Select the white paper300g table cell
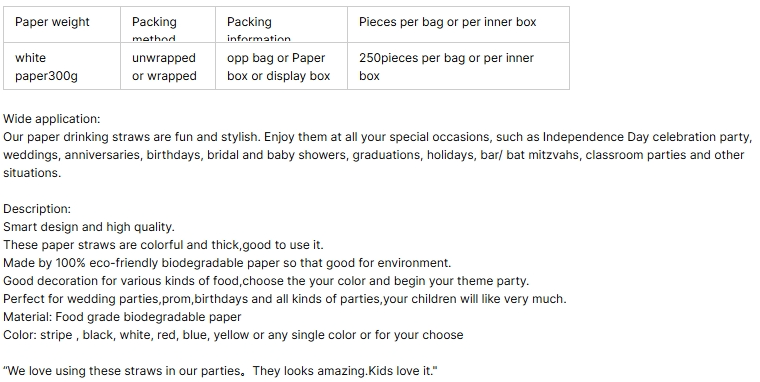This screenshot has height=382, width=760. tap(62, 66)
